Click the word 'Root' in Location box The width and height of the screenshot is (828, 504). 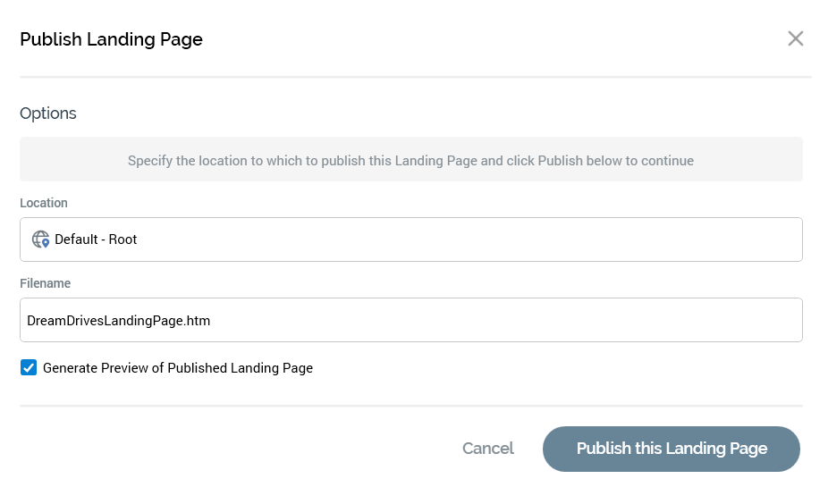coord(123,239)
